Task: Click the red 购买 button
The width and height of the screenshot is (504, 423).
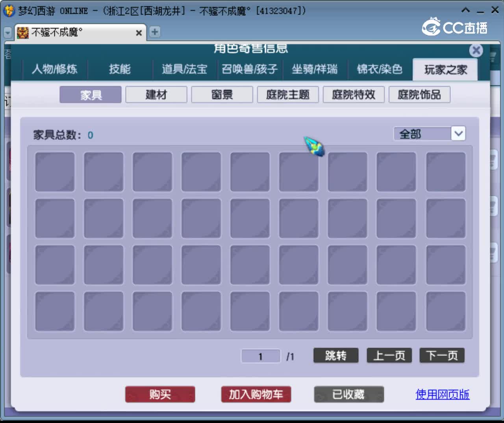Action: pos(160,394)
